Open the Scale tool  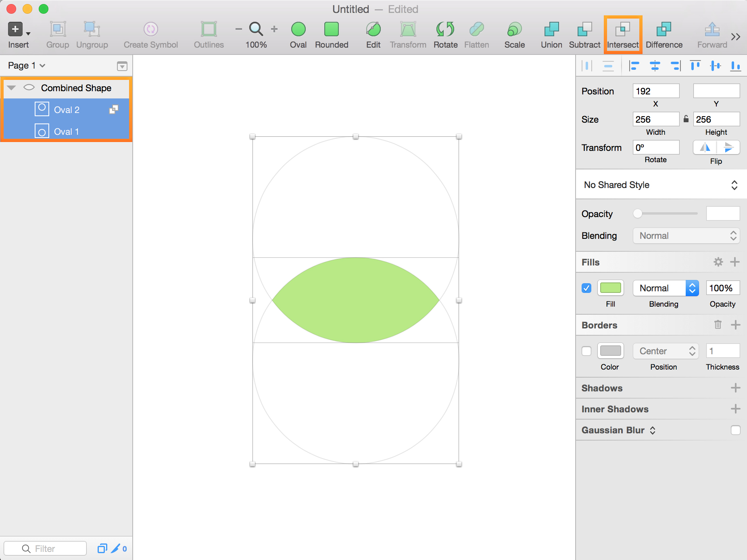point(515,29)
